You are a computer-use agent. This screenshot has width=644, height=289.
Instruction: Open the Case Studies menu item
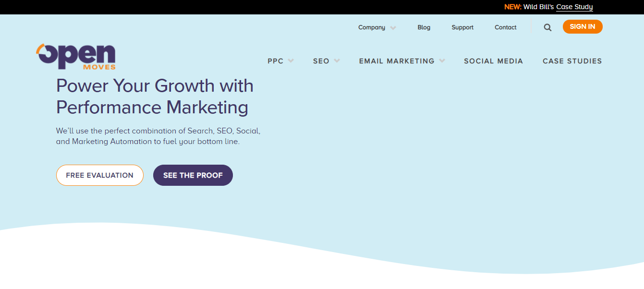click(x=572, y=61)
